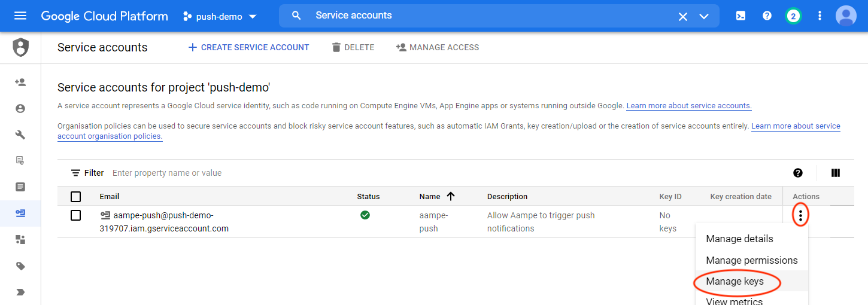Open the wrench sidebar icon

20,135
